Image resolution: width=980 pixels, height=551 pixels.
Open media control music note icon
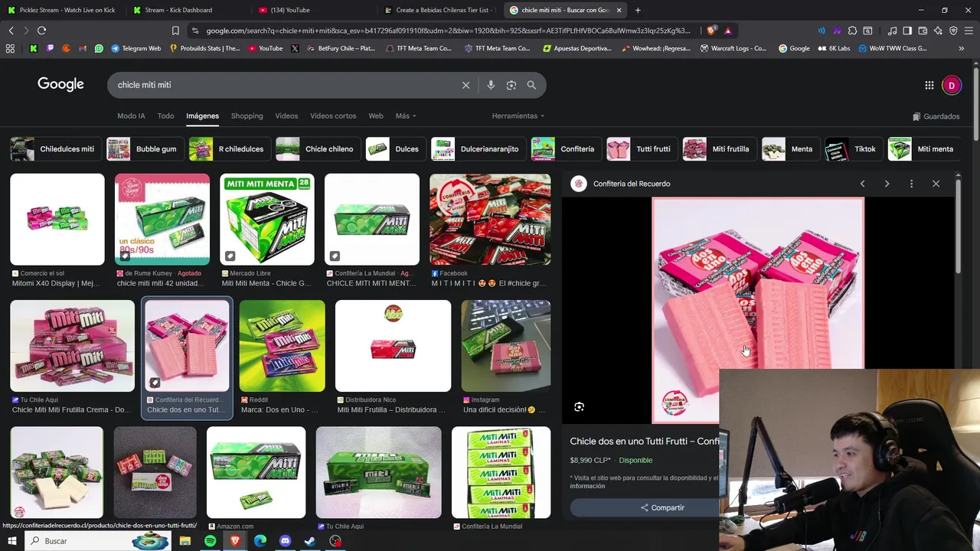tap(892, 31)
